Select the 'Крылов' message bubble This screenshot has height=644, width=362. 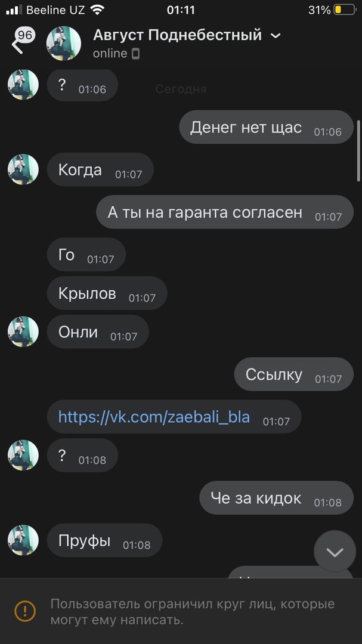(x=107, y=293)
